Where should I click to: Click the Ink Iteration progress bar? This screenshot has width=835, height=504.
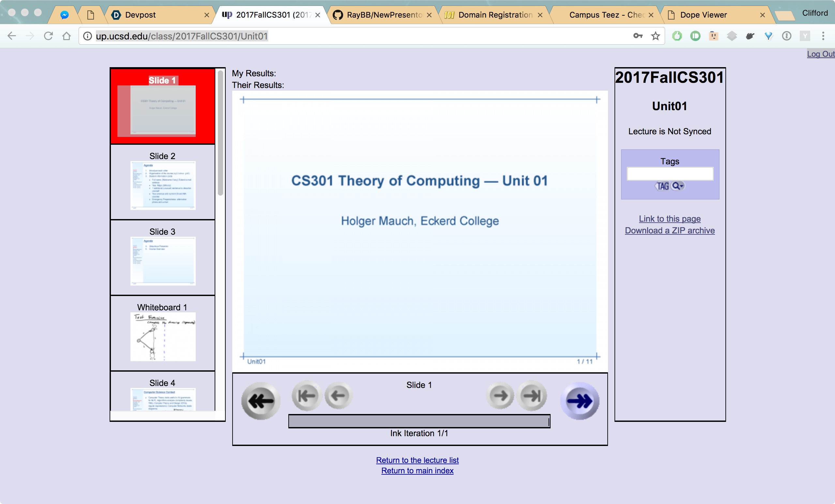419,421
